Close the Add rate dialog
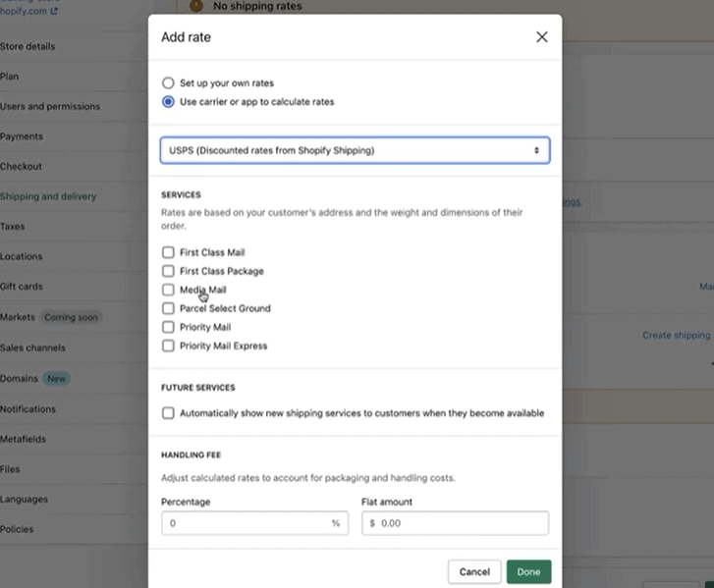 [541, 37]
